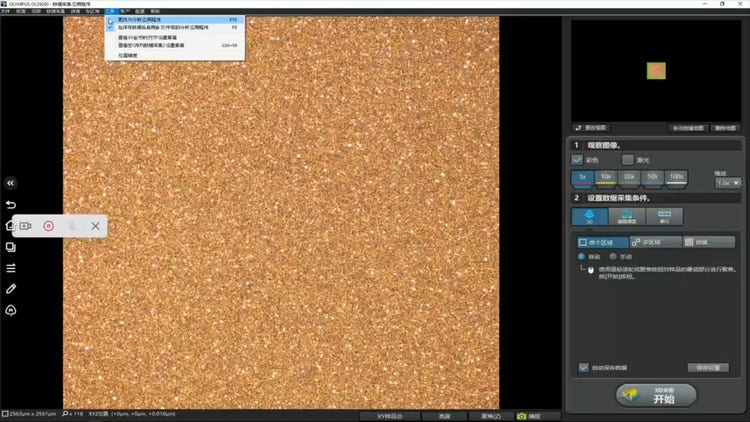Open the list settings icon in left sidebar
The image size is (750, 422).
coord(11,268)
